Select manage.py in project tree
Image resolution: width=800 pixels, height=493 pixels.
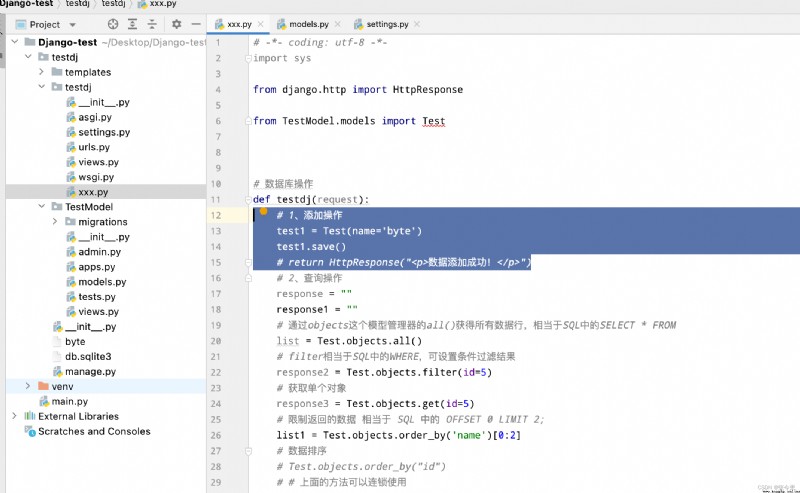(90, 371)
